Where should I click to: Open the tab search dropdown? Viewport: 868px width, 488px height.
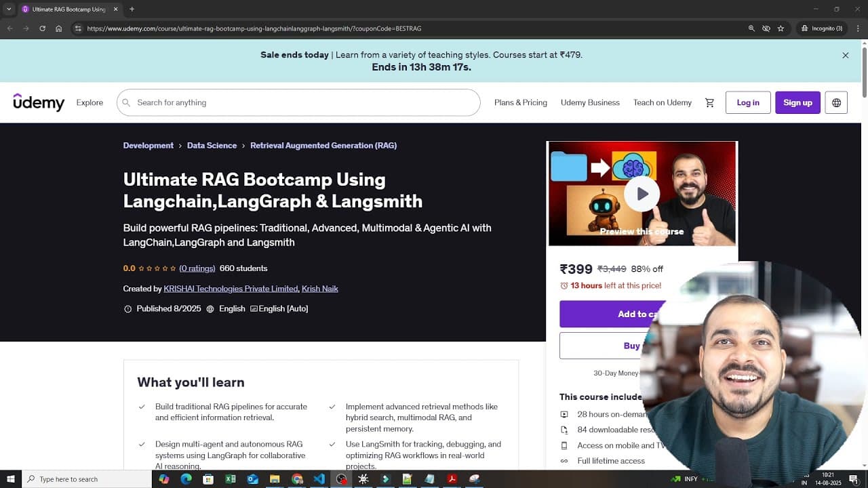point(9,9)
